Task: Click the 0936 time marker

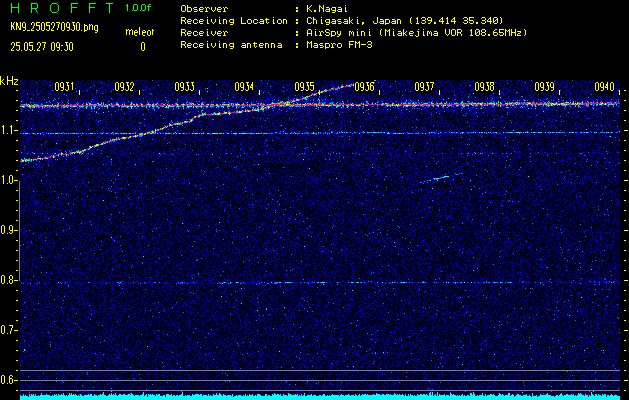Action: (x=364, y=87)
